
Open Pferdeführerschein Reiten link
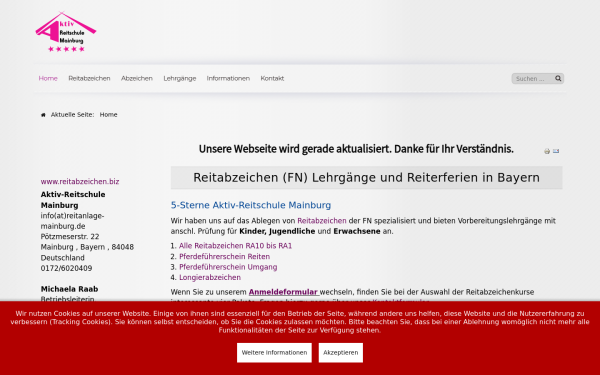(x=224, y=256)
